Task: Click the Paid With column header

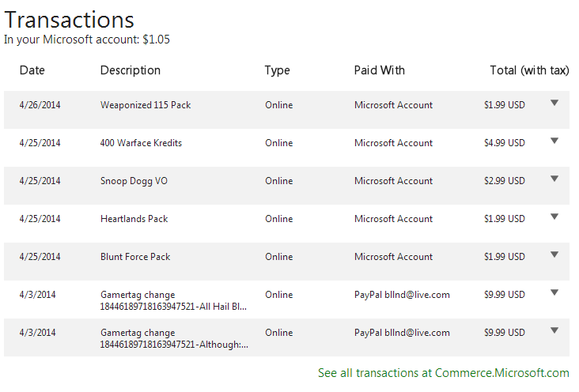Action: (x=380, y=70)
